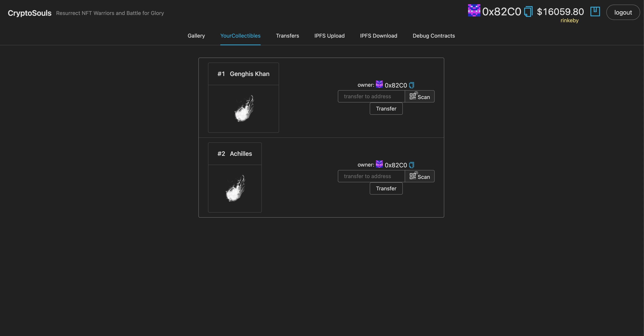Viewport: 644px width, 336px height.
Task: Click the header address text 0x82C0
Action: coord(501,12)
